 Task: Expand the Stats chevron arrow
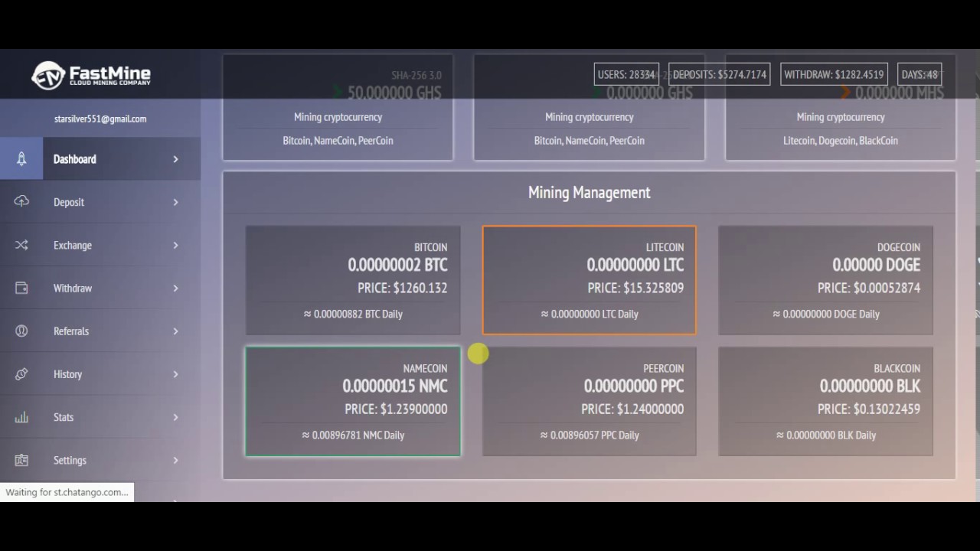[175, 417]
